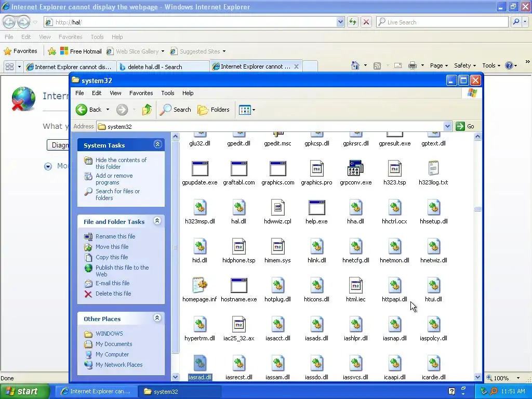Click 'Hide the contents of this folder'
Image resolution: width=532 pixels, height=399 pixels.
[121, 163]
